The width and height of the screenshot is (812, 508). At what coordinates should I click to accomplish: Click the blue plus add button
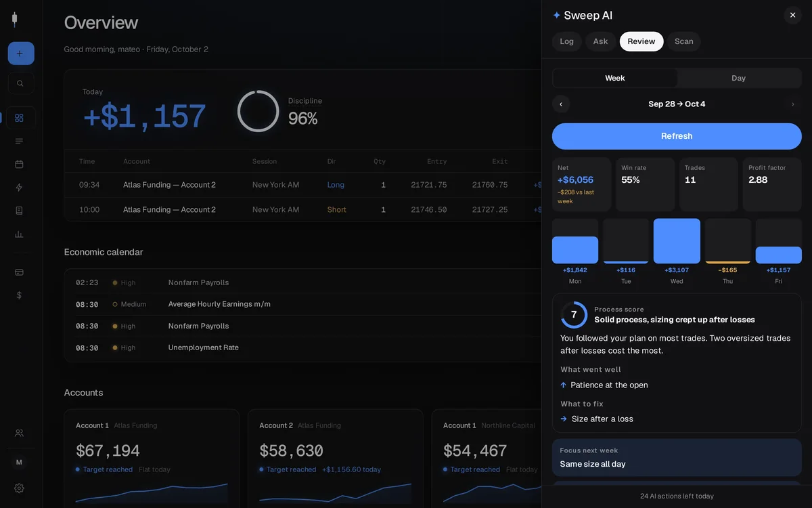(x=21, y=54)
